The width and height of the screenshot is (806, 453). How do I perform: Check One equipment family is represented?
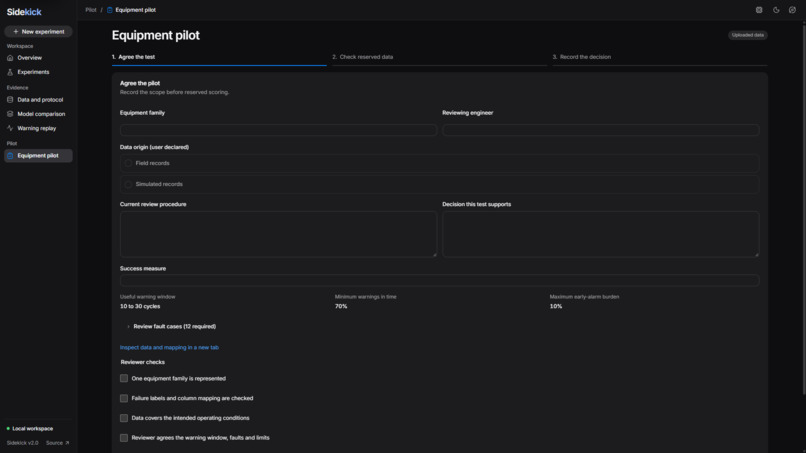(x=124, y=378)
